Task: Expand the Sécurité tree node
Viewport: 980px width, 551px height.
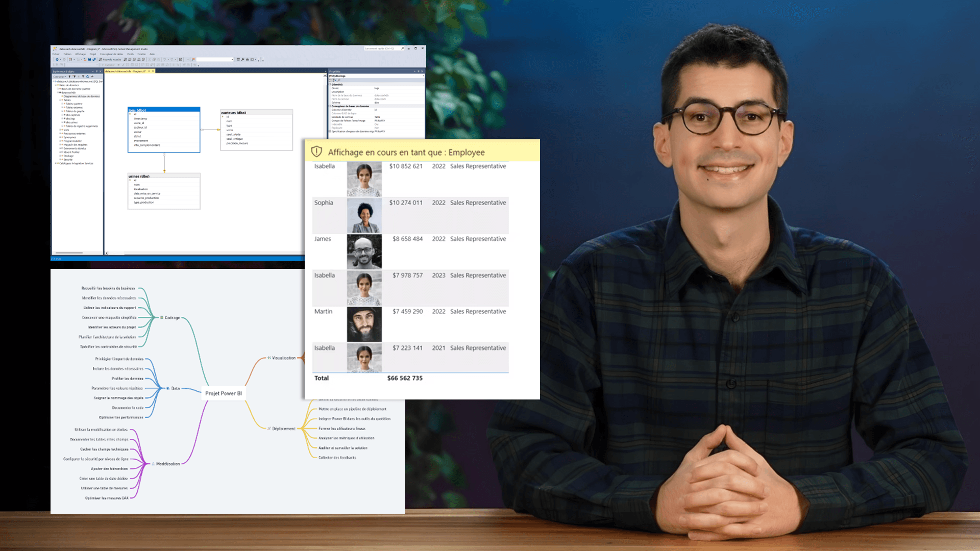Action: [x=60, y=159]
